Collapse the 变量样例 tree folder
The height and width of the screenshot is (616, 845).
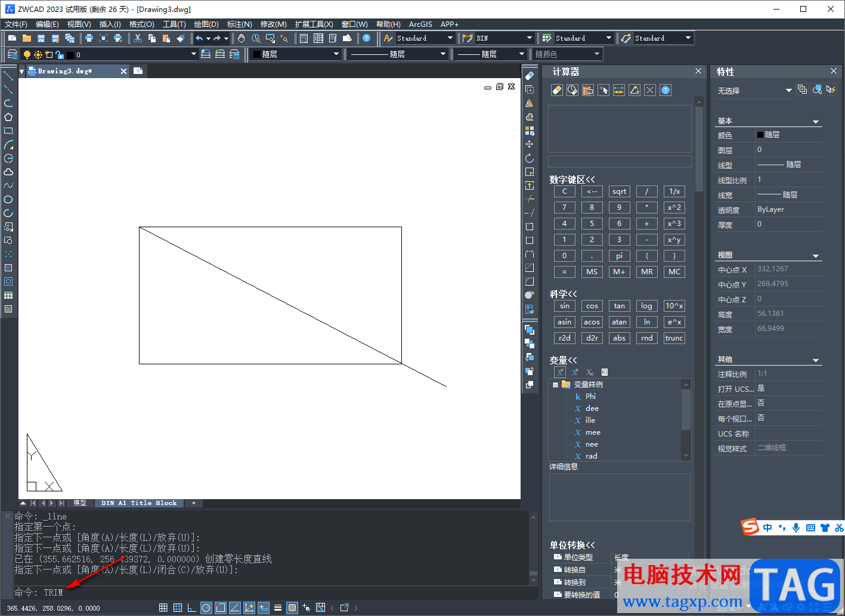coord(555,385)
